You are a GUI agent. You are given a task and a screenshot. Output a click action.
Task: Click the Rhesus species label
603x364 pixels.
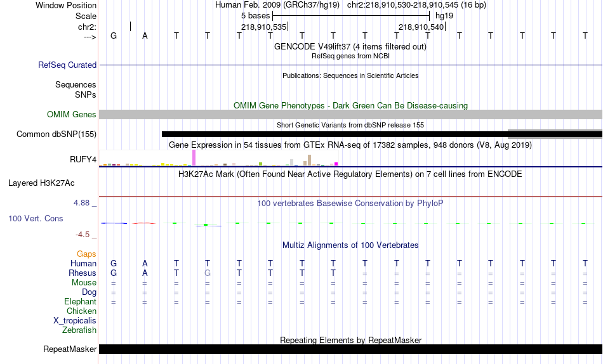pyautogui.click(x=83, y=273)
